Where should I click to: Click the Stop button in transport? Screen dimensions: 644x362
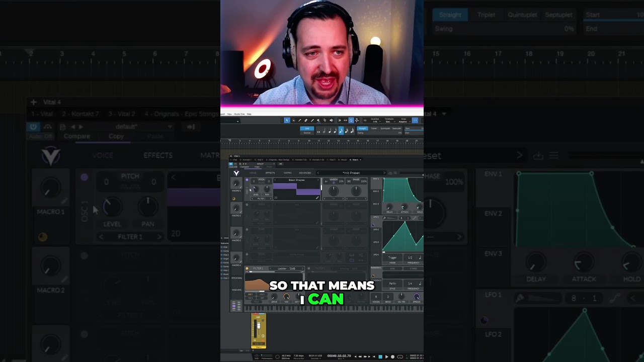pos(380,356)
